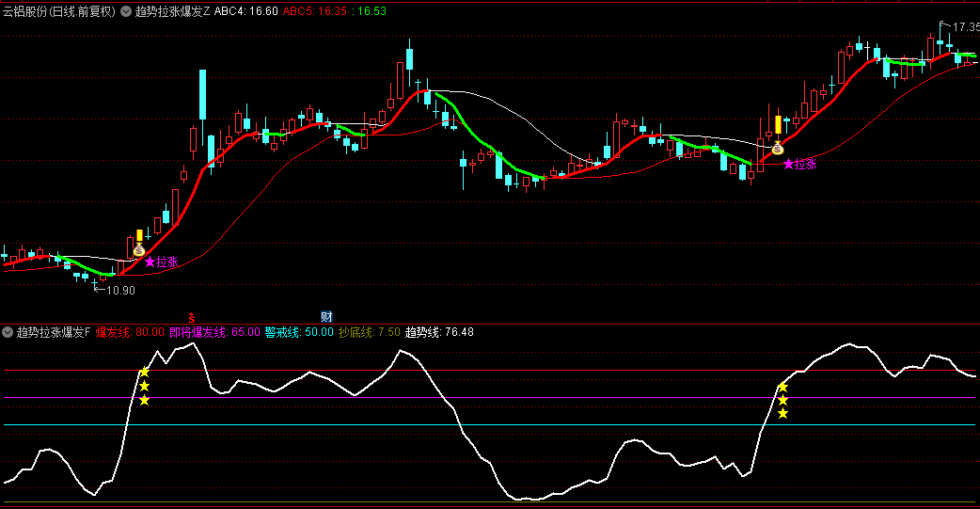The width and height of the screenshot is (980, 509).
Task: Click the middle yellow star in left group
Action: coord(145,386)
